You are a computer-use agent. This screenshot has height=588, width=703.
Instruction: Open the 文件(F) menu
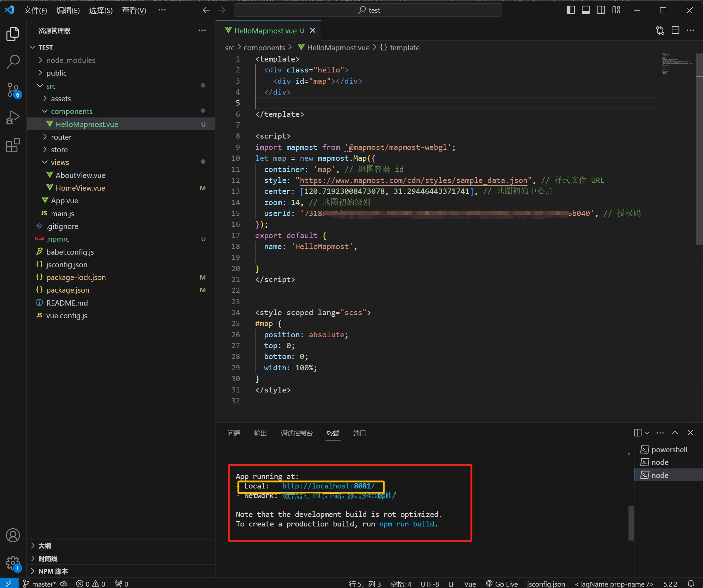(x=35, y=10)
